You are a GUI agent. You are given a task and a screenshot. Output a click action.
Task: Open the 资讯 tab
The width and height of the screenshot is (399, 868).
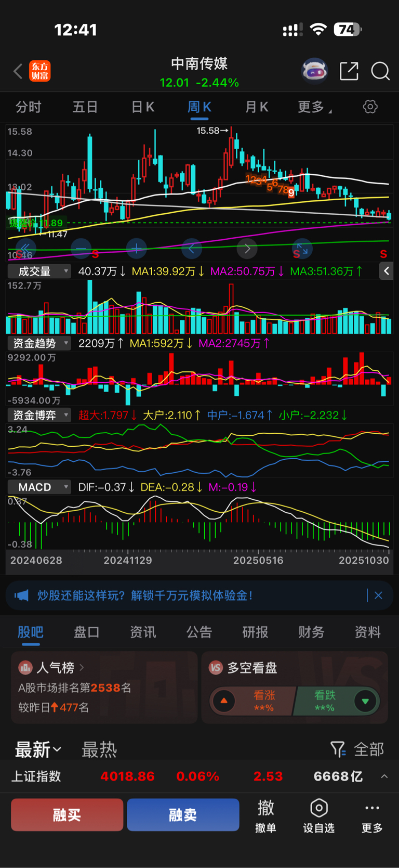click(143, 632)
